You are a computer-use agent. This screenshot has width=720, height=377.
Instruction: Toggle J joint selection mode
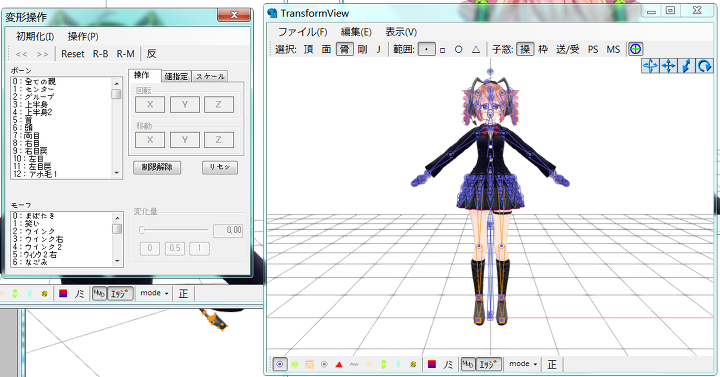(379, 49)
